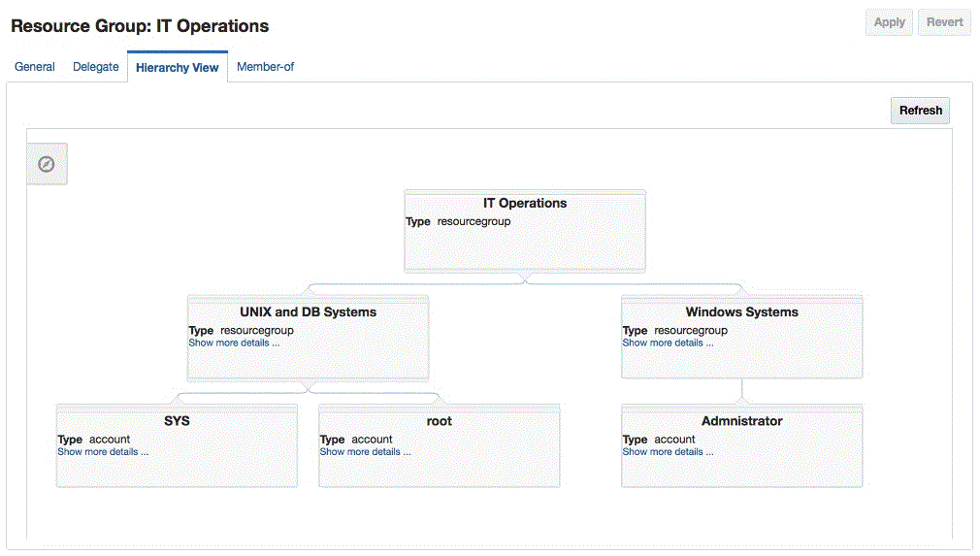Select the Hierarchy View tab
Viewport: 980px width, 556px height.
pos(178,68)
